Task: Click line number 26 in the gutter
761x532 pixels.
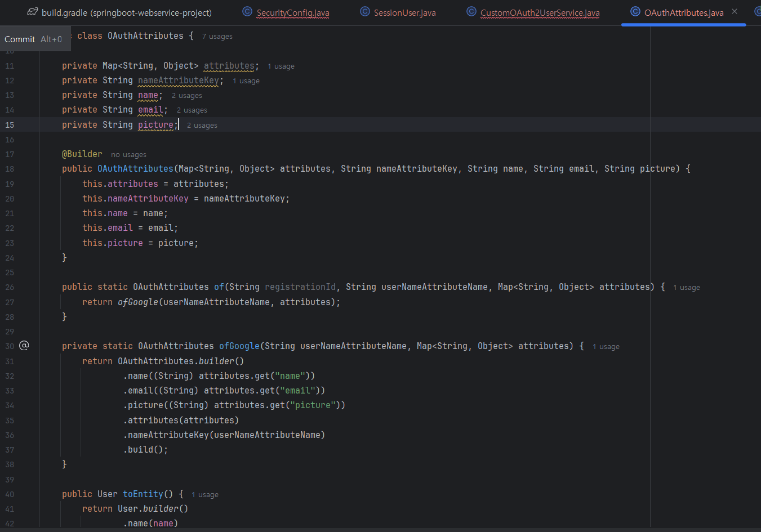Action: 10,287
